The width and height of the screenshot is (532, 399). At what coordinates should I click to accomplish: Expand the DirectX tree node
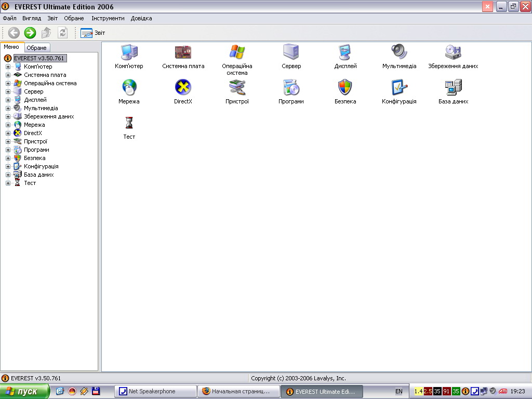pos(8,134)
